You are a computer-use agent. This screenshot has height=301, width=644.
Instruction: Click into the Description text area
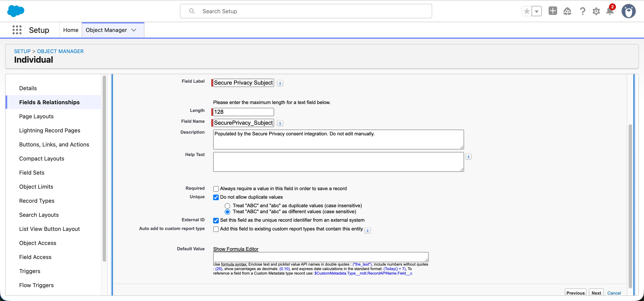[x=338, y=139]
